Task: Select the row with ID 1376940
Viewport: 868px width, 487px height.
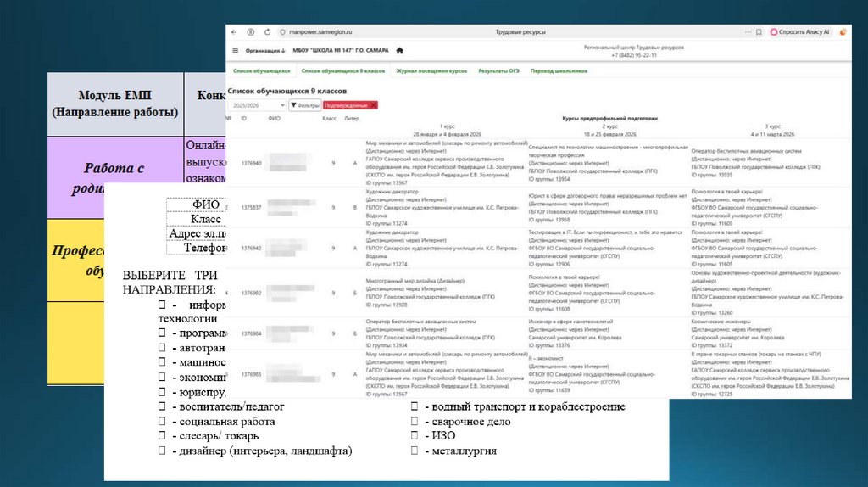Action: click(538, 163)
